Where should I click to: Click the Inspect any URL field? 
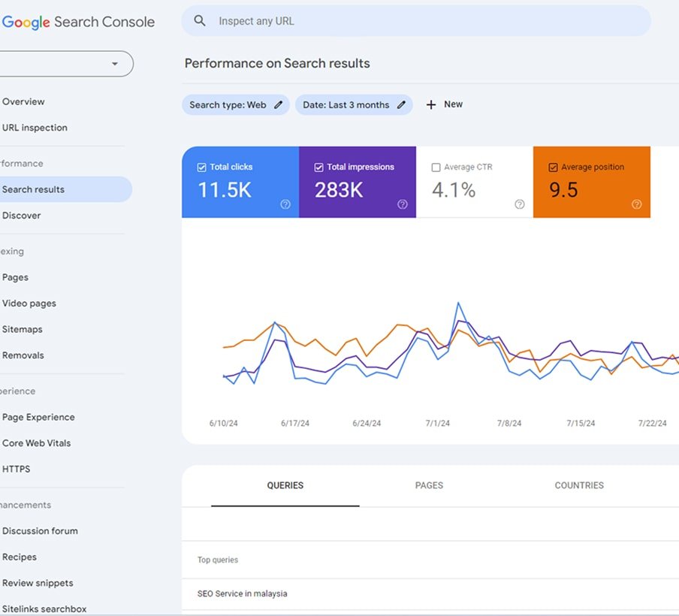[416, 21]
